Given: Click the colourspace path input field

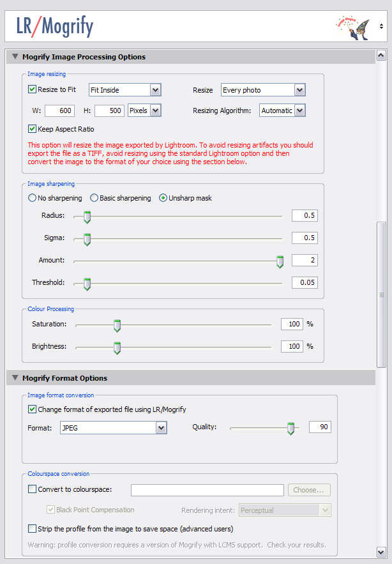Looking at the screenshot, I should tap(207, 490).
